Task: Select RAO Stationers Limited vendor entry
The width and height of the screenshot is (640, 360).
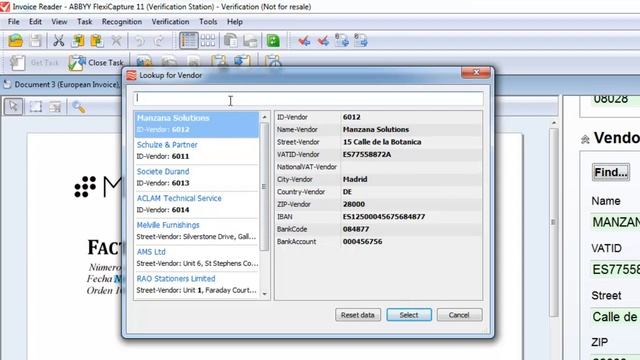Action: (196, 284)
